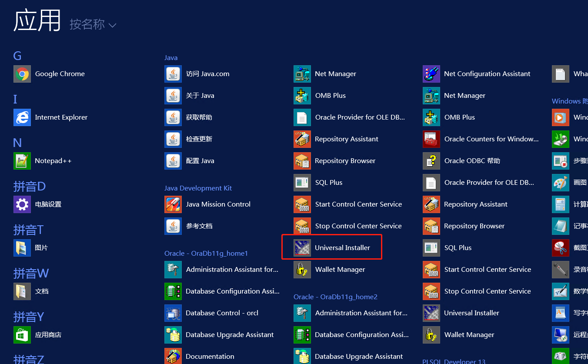This screenshot has width=588, height=364.
Task: Open Google Chrome from the apps list
Action: tap(49, 74)
